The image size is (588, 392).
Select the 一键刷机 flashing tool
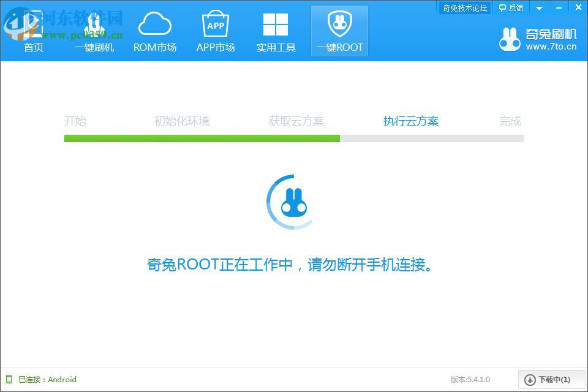[x=94, y=31]
